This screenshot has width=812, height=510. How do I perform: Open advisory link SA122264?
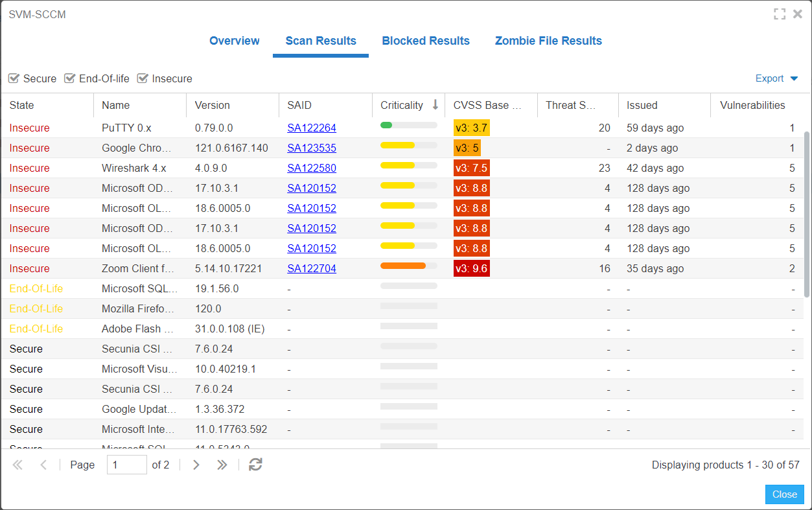(312, 128)
